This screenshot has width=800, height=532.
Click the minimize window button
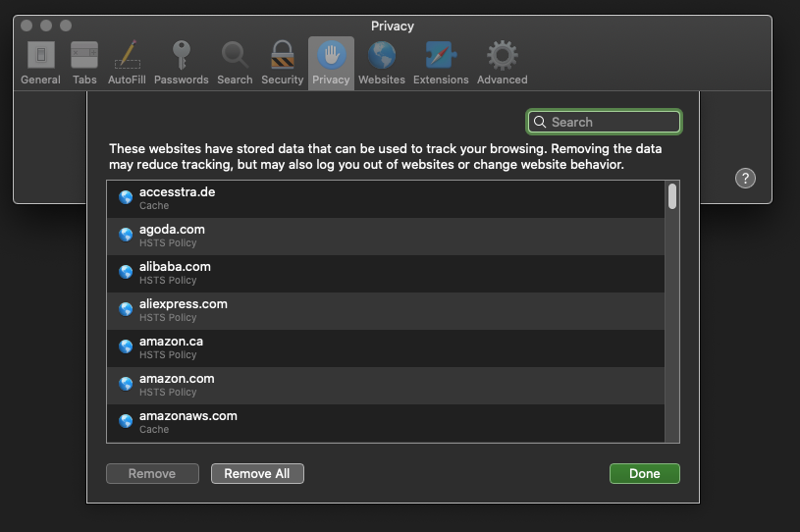click(46, 25)
